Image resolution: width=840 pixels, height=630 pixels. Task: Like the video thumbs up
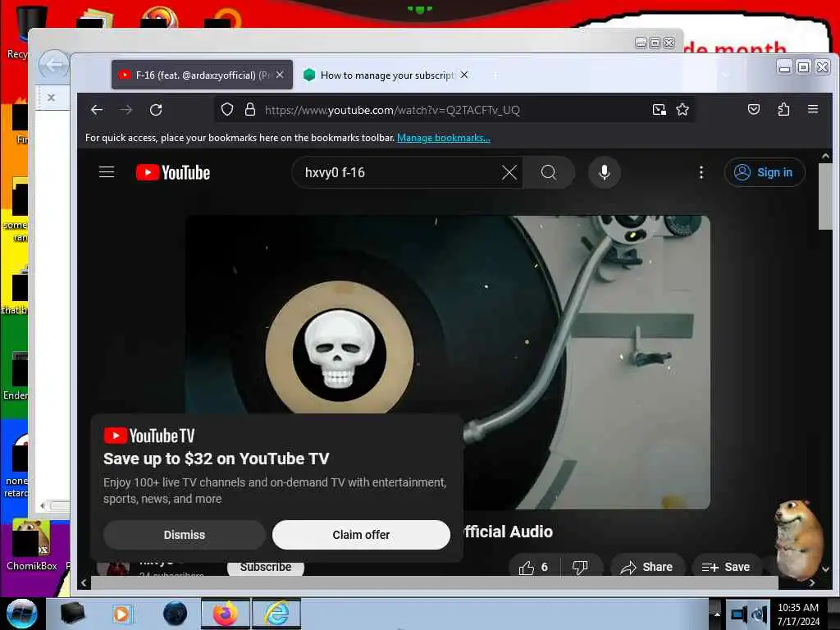click(x=533, y=568)
